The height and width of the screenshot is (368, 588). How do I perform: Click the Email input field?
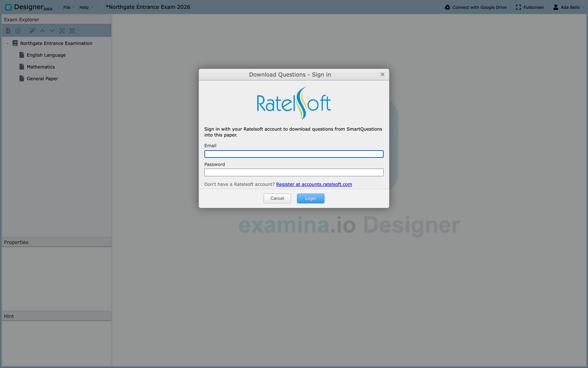tap(294, 154)
